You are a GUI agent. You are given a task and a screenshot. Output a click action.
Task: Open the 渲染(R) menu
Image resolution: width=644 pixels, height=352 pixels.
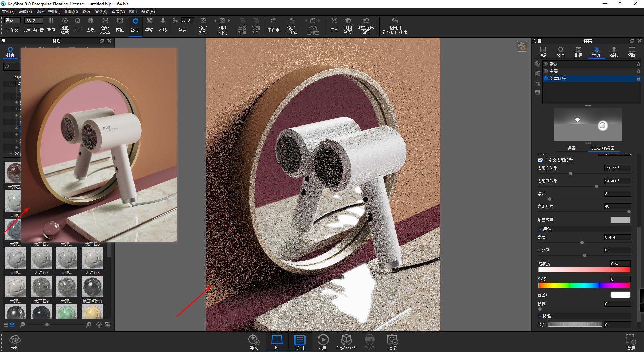101,12
